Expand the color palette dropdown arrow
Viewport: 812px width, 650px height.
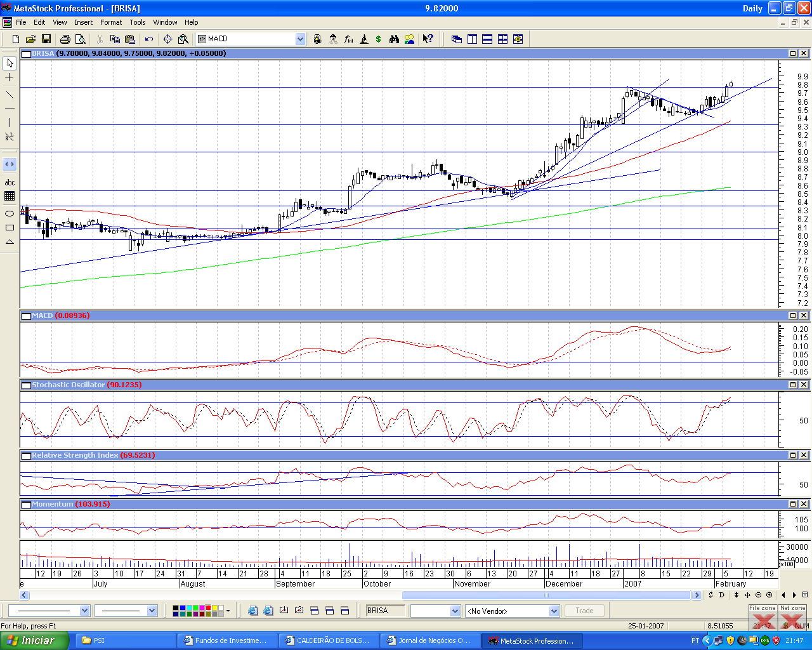pyautogui.click(x=228, y=611)
